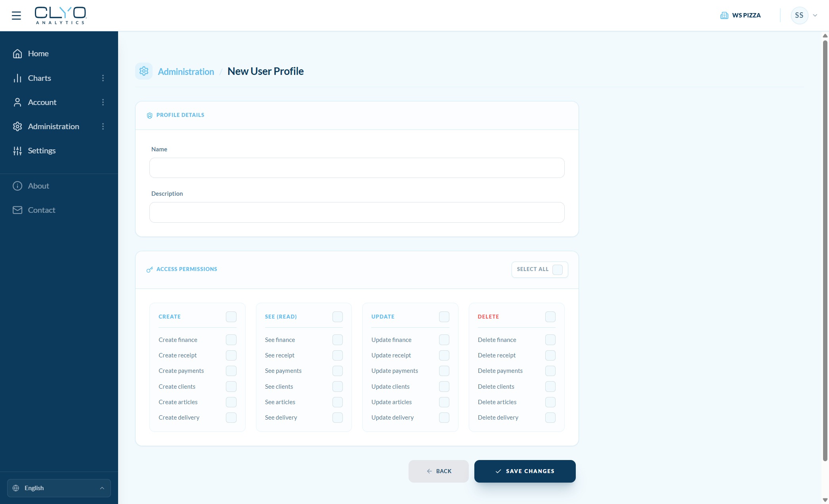Click the WS PIZZA building icon
Screen dimensions: 829x504
click(724, 15)
